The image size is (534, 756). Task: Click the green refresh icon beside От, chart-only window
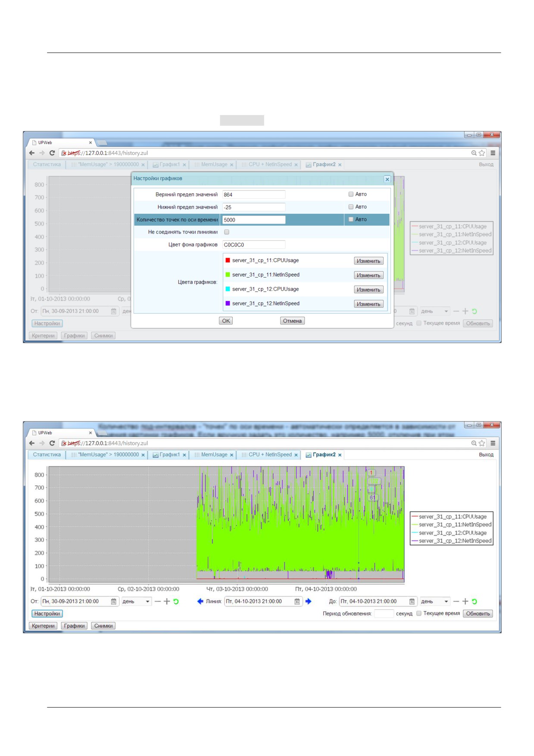(x=176, y=601)
